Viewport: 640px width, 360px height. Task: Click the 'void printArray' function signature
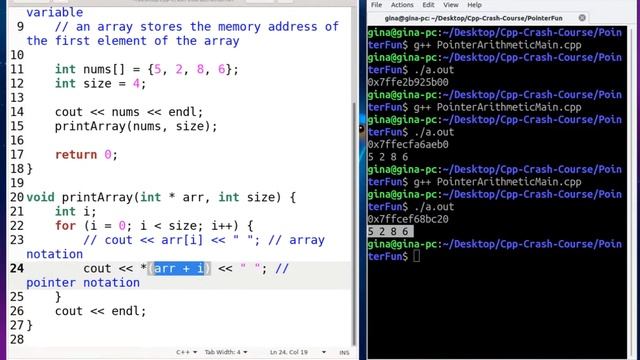pyautogui.click(x=161, y=198)
